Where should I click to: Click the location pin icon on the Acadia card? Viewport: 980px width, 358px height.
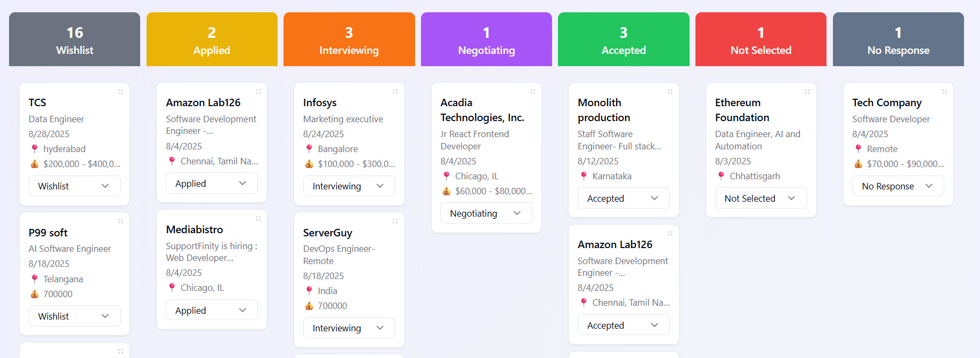447,176
